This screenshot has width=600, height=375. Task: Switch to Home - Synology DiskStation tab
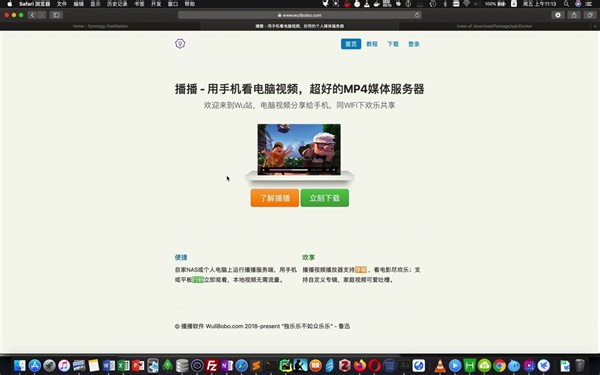pyautogui.click(x=100, y=26)
